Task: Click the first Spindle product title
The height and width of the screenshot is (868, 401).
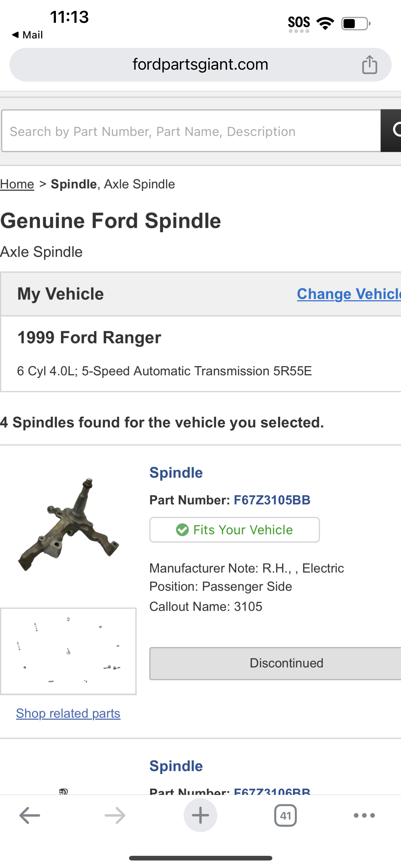Action: 176,472
